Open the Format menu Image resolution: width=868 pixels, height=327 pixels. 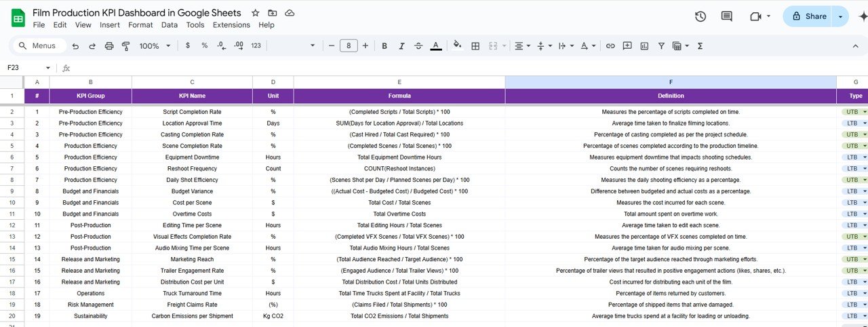(x=140, y=24)
